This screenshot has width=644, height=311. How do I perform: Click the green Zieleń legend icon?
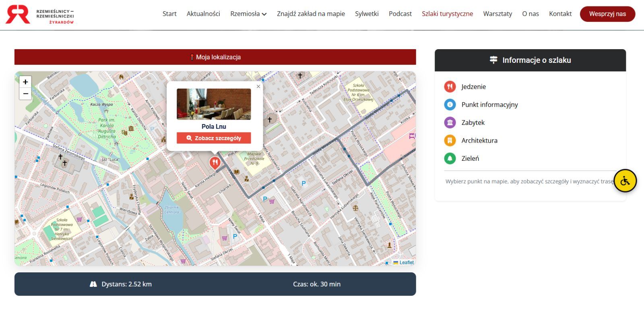click(450, 158)
